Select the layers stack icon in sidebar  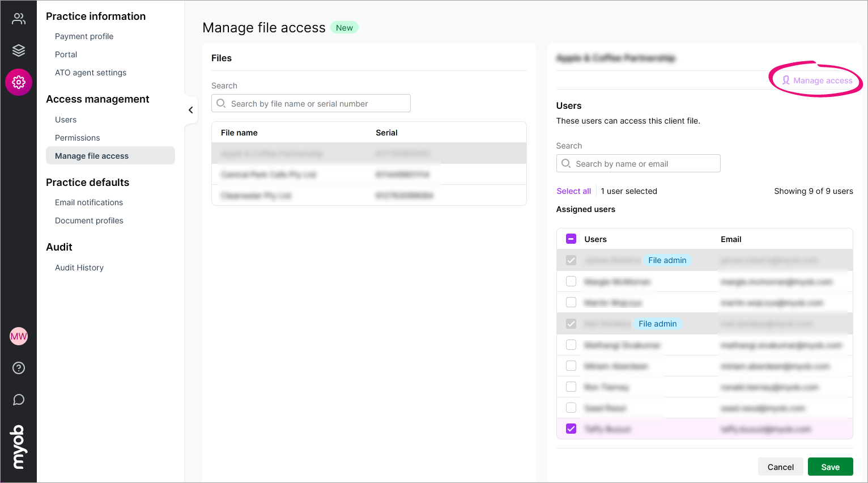coord(19,50)
